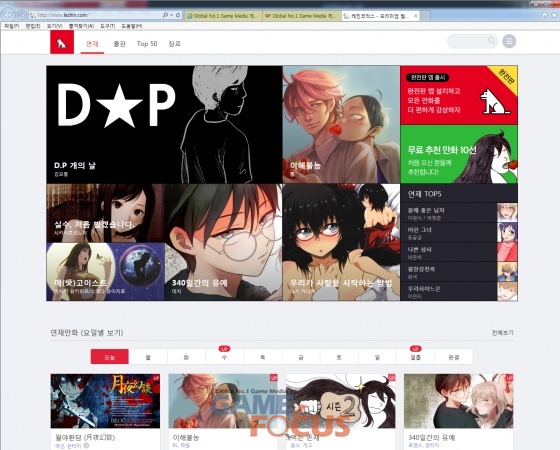Open the 파일(F) menu

(x=11, y=26)
